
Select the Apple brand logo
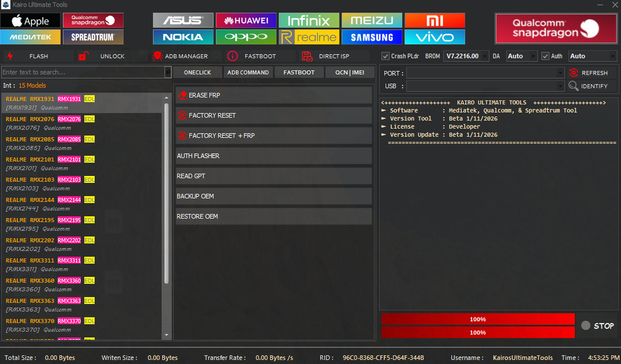point(30,21)
